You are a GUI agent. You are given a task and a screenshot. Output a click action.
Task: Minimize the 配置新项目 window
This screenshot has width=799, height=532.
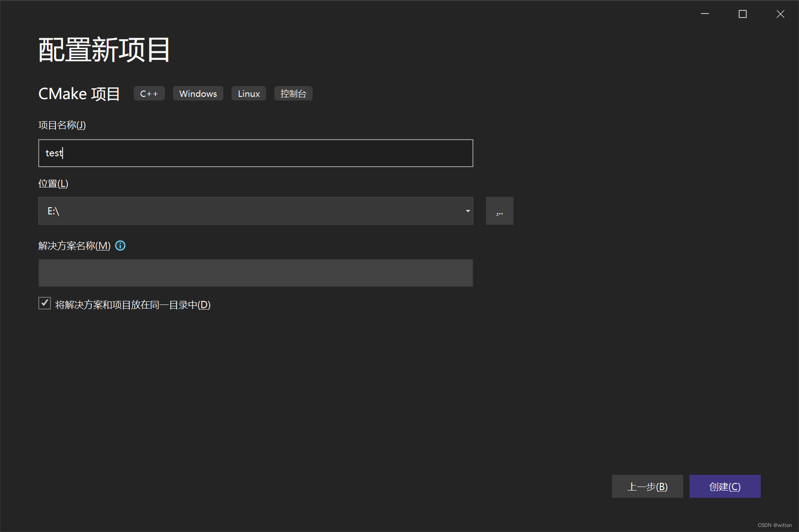[704, 14]
